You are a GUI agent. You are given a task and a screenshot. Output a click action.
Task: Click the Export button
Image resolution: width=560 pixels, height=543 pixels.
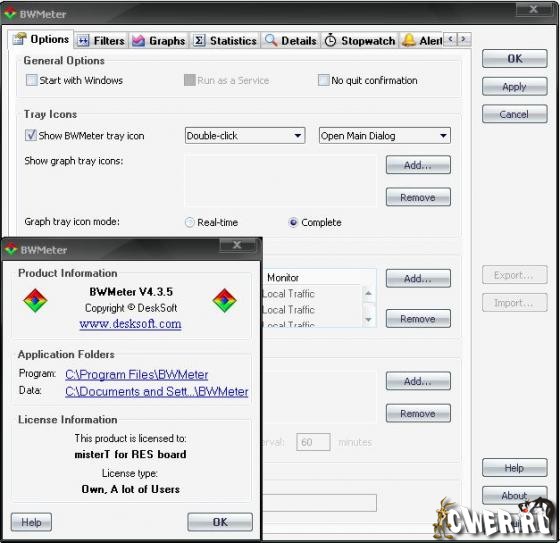click(x=514, y=275)
